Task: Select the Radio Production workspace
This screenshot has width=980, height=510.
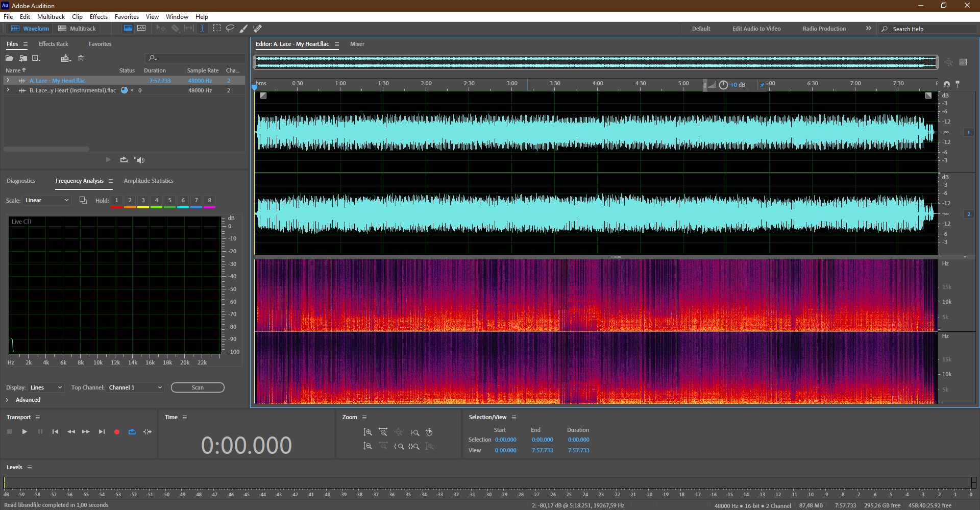Action: click(x=824, y=29)
